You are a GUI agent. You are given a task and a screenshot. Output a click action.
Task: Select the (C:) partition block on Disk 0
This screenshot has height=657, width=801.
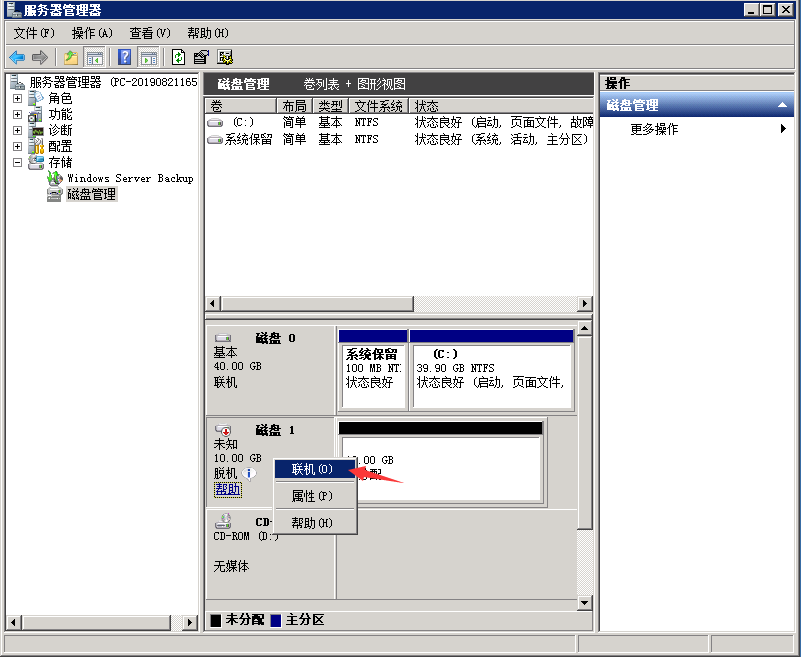pyautogui.click(x=491, y=375)
